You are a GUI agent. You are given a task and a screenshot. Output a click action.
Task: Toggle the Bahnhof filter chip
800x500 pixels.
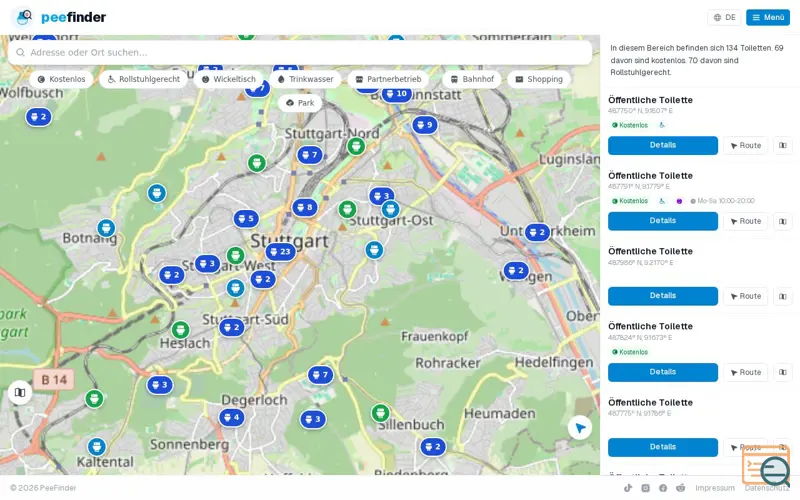(472, 79)
